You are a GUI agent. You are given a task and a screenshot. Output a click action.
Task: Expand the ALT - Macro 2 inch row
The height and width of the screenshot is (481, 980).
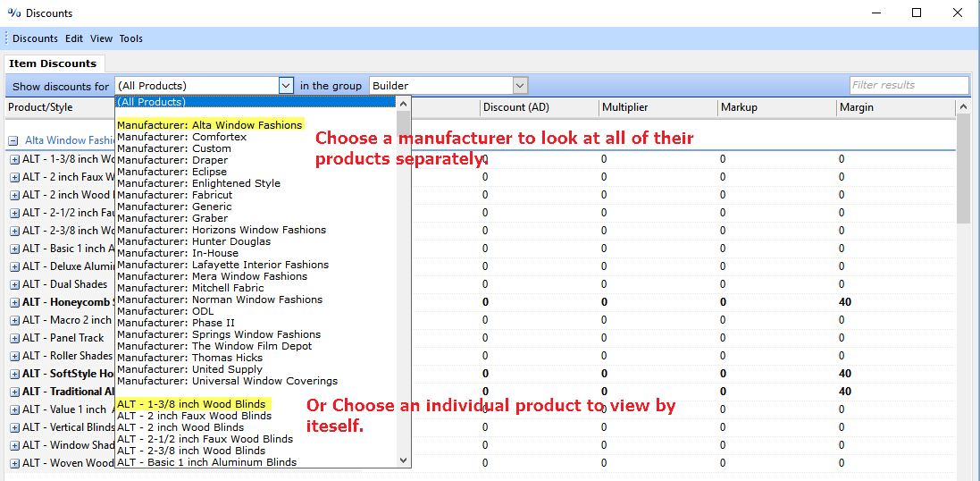click(15, 320)
